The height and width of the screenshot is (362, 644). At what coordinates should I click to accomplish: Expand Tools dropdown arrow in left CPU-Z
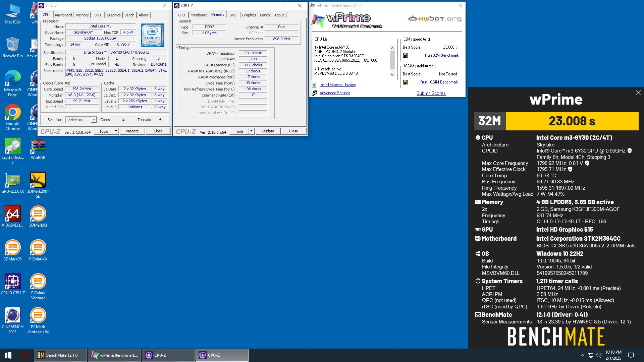(x=116, y=131)
